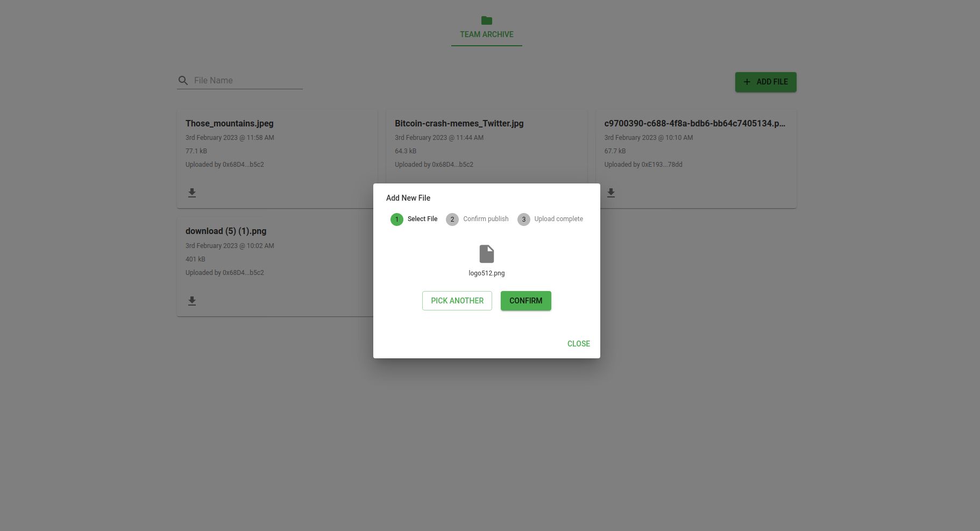Download the c9700390-c688 file via its icon
The image size is (980, 531).
(611, 193)
